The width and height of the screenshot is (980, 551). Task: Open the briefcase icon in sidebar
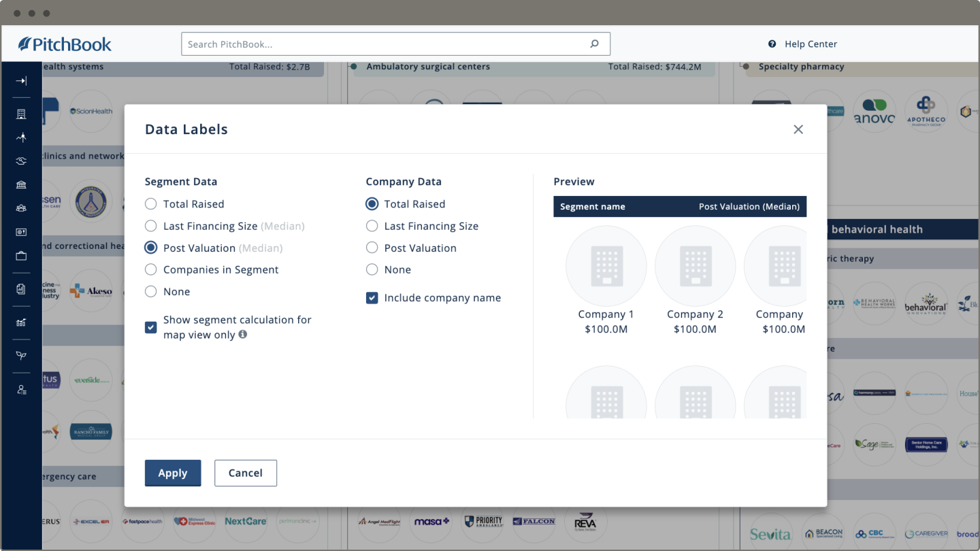21,256
